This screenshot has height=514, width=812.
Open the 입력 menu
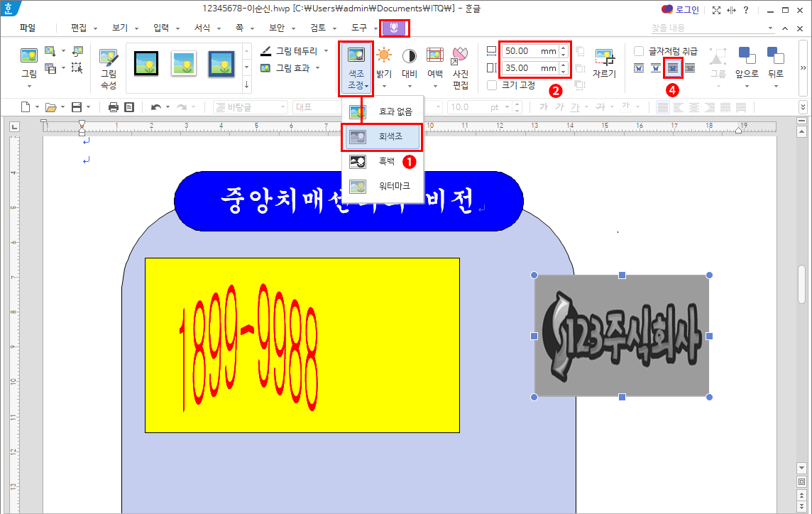tap(161, 28)
